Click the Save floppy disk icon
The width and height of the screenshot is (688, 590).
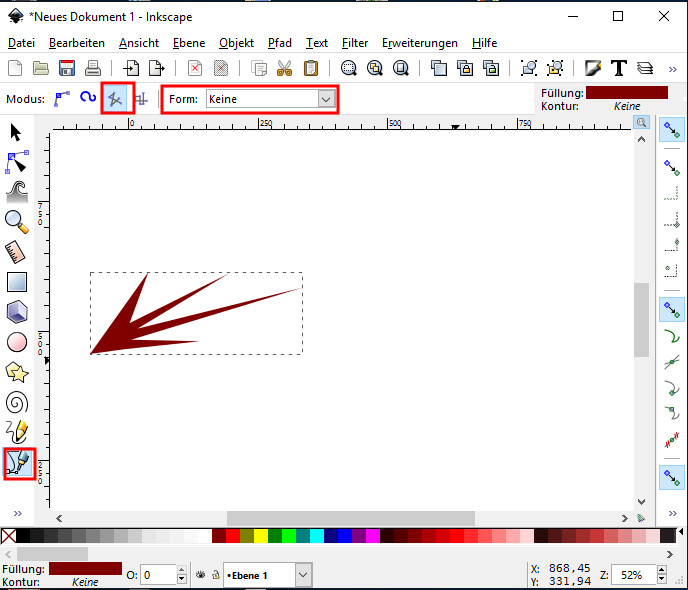tap(67, 68)
